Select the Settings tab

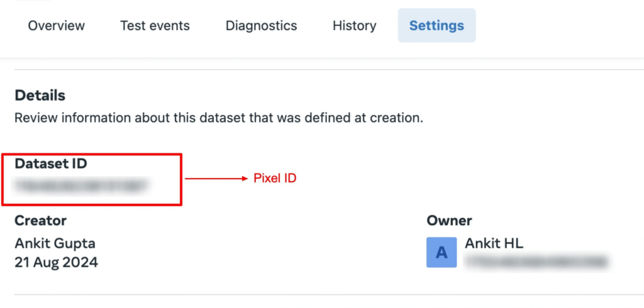coord(436,26)
